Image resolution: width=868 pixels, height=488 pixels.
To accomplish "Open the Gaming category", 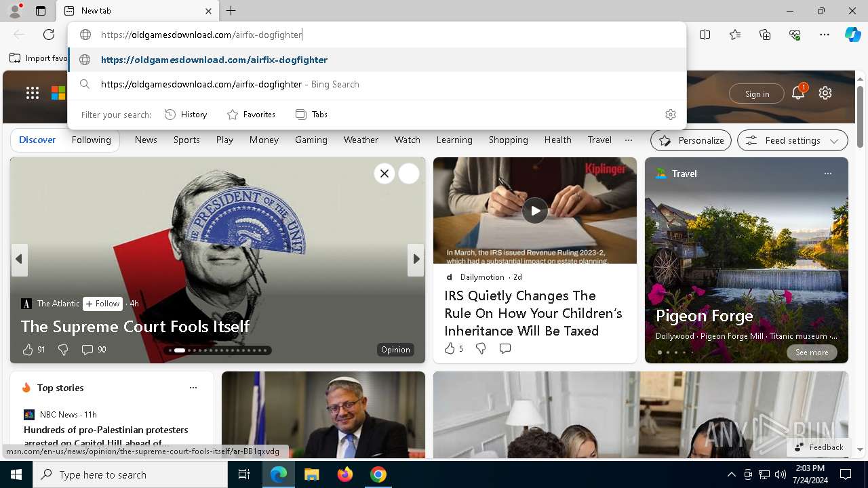I will (x=311, y=140).
